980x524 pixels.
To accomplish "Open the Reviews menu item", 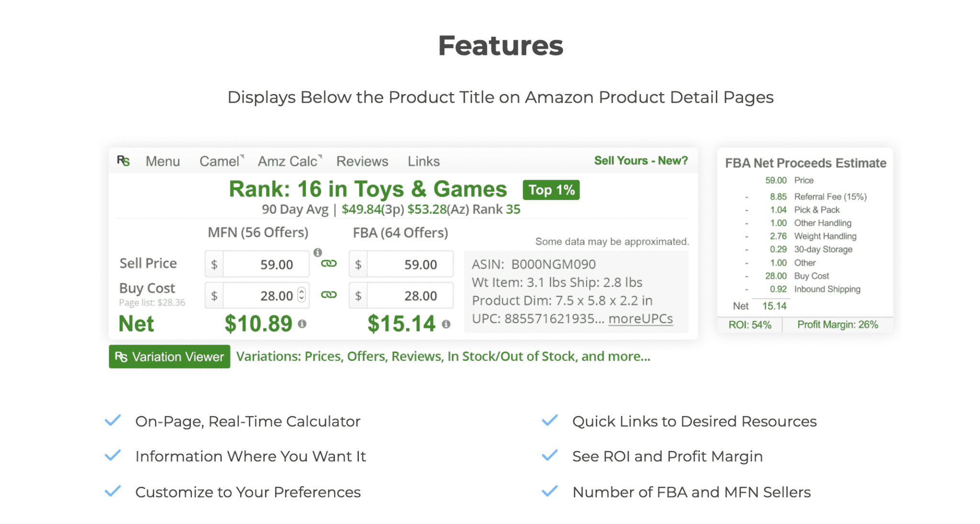I will [362, 161].
